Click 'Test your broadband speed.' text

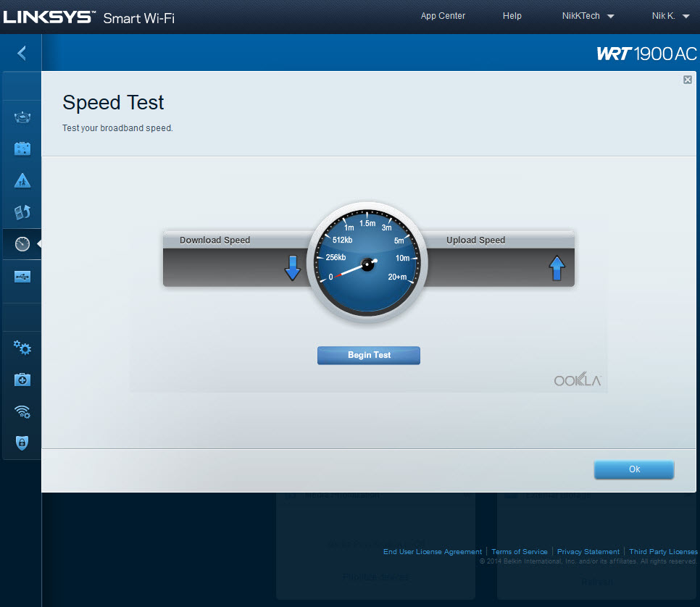pos(117,128)
